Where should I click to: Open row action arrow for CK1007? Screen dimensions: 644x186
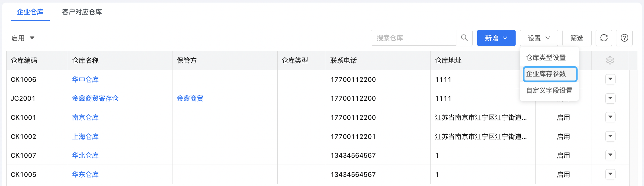[610, 155]
